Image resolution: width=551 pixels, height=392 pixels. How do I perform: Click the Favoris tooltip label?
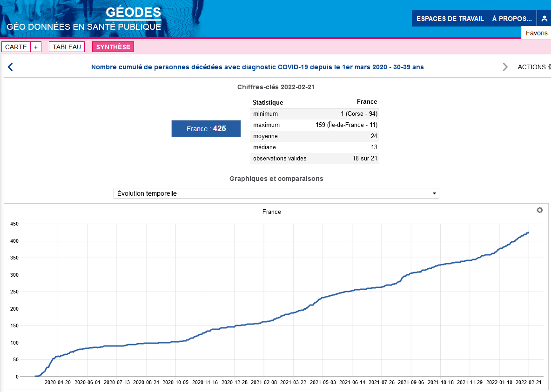pyautogui.click(x=536, y=33)
